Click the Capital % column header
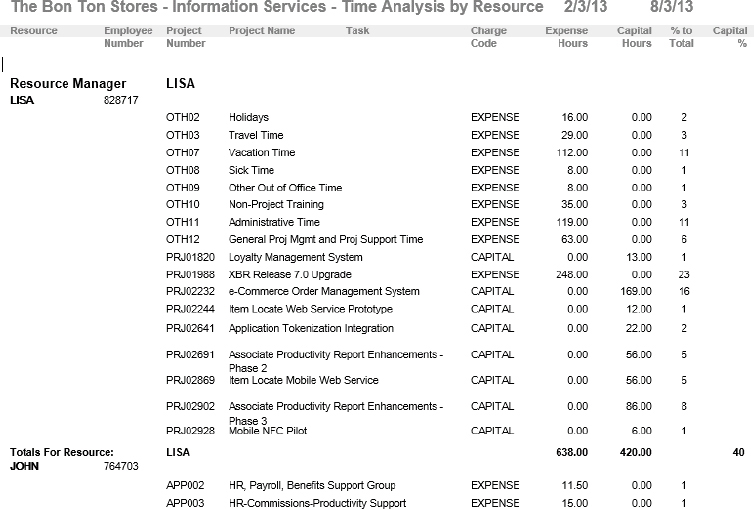 click(730, 37)
